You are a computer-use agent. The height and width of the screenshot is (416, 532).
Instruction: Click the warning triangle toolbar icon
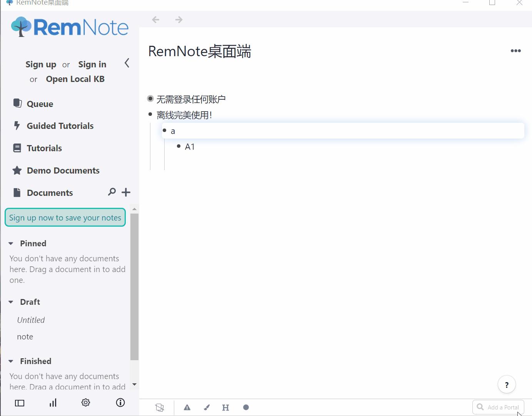pos(187,408)
